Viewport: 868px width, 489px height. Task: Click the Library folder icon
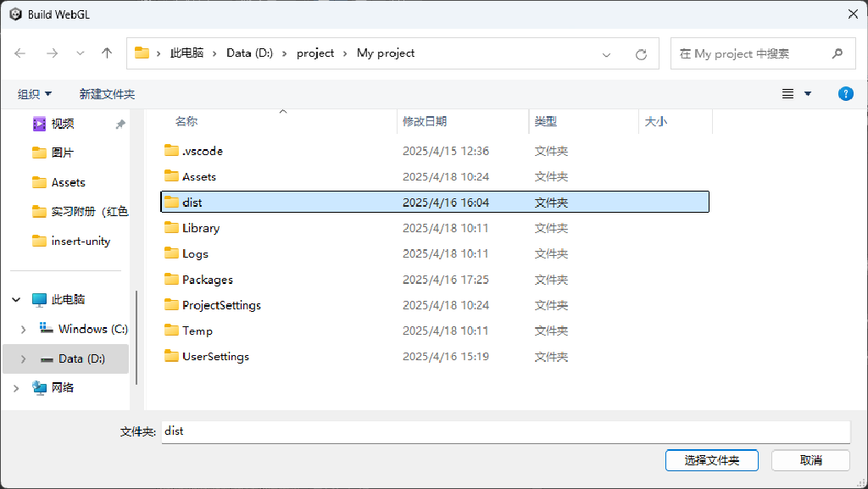tap(171, 227)
